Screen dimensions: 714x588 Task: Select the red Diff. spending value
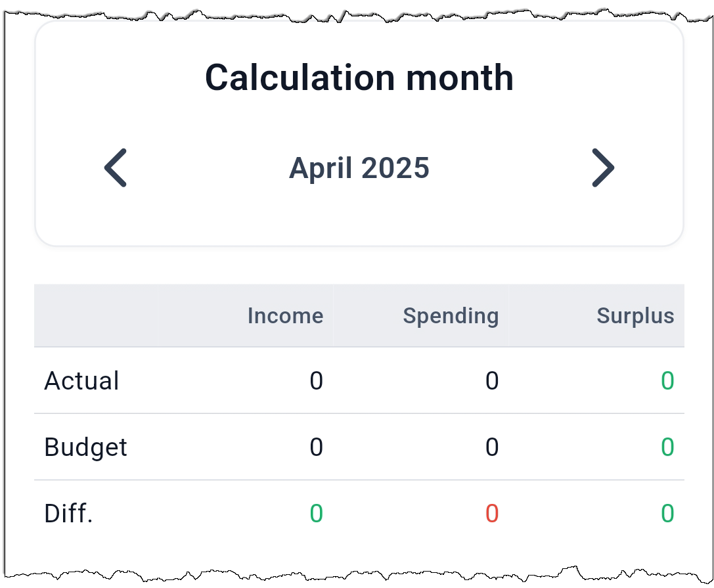[492, 513]
